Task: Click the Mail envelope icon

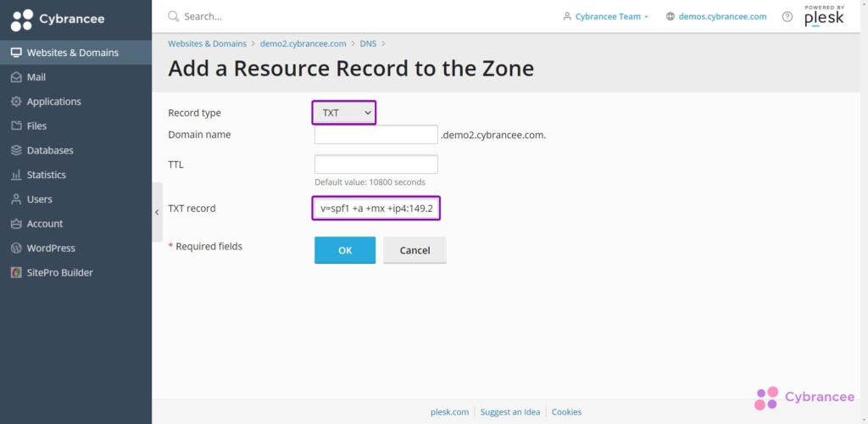Action: click(x=16, y=77)
